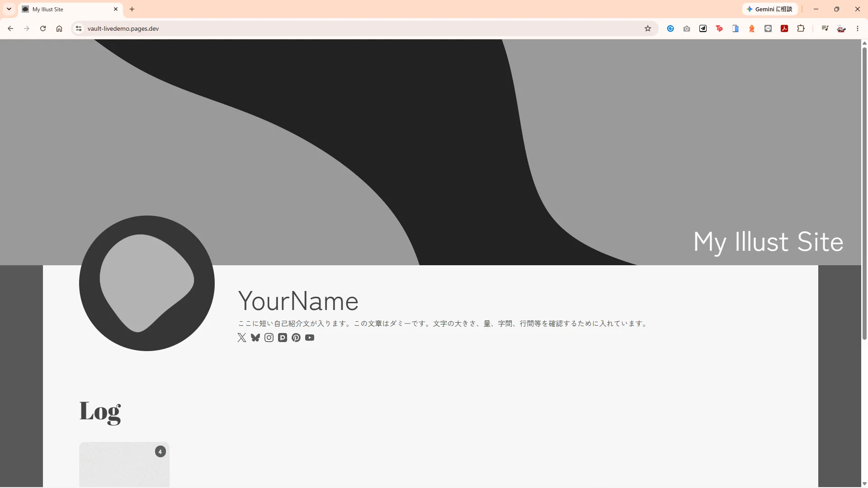Reload the page with the refresh icon
This screenshot has width=868, height=488.
pos(43,28)
